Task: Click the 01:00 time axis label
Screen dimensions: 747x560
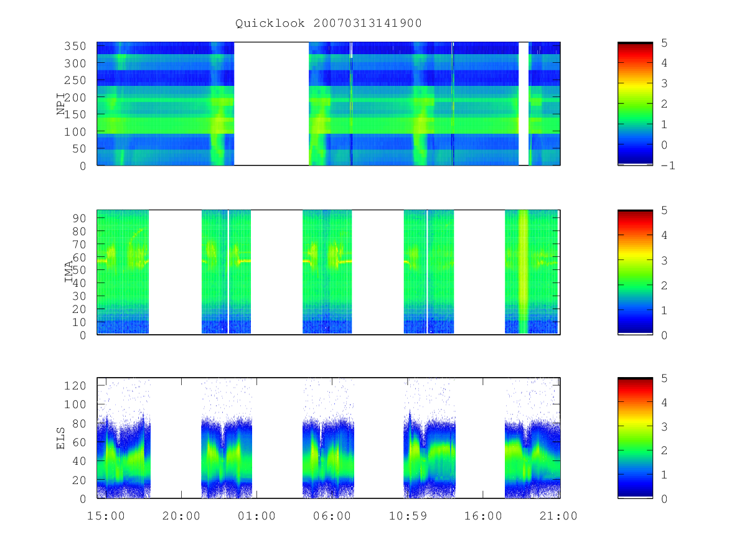Action: (x=257, y=515)
